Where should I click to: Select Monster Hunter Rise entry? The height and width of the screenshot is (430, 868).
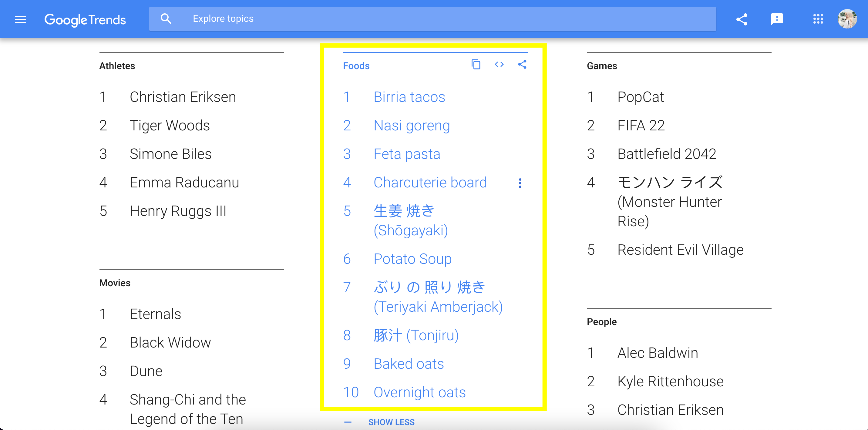[x=670, y=202]
